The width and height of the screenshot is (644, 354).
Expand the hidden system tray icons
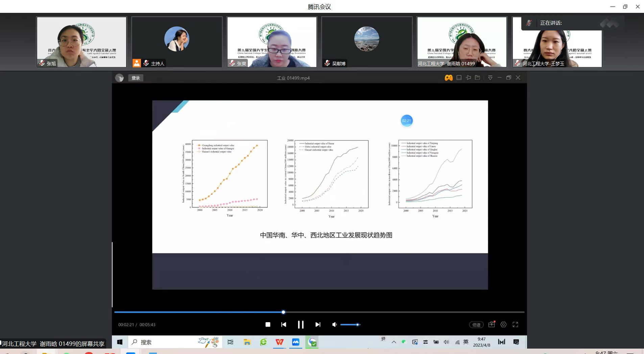click(394, 342)
